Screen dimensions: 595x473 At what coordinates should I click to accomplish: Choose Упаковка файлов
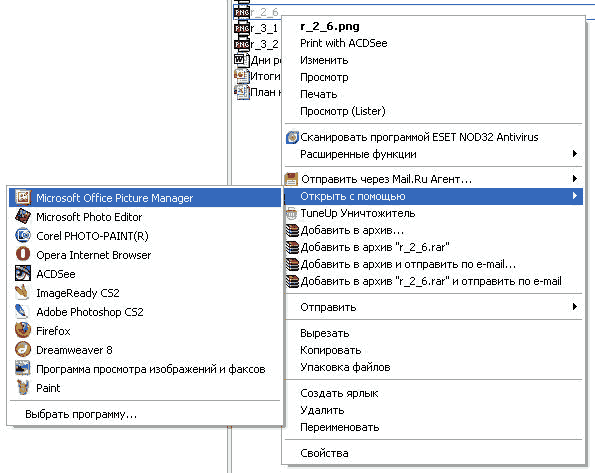point(345,367)
